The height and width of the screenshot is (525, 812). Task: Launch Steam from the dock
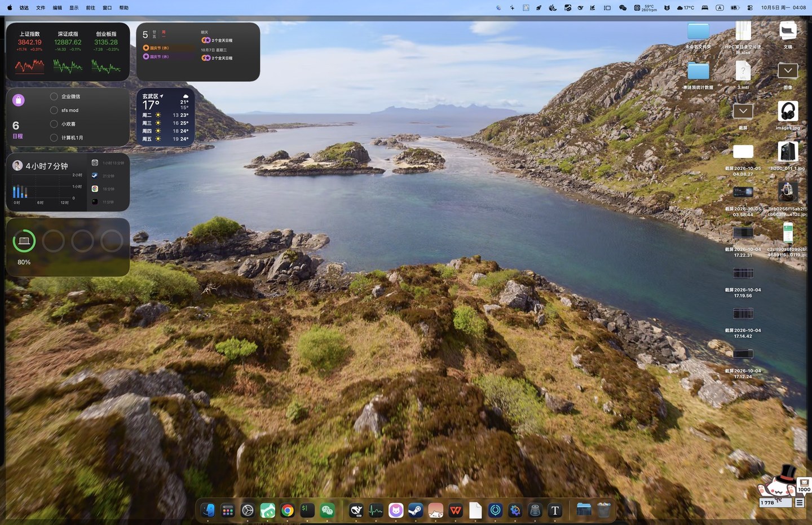pyautogui.click(x=416, y=510)
